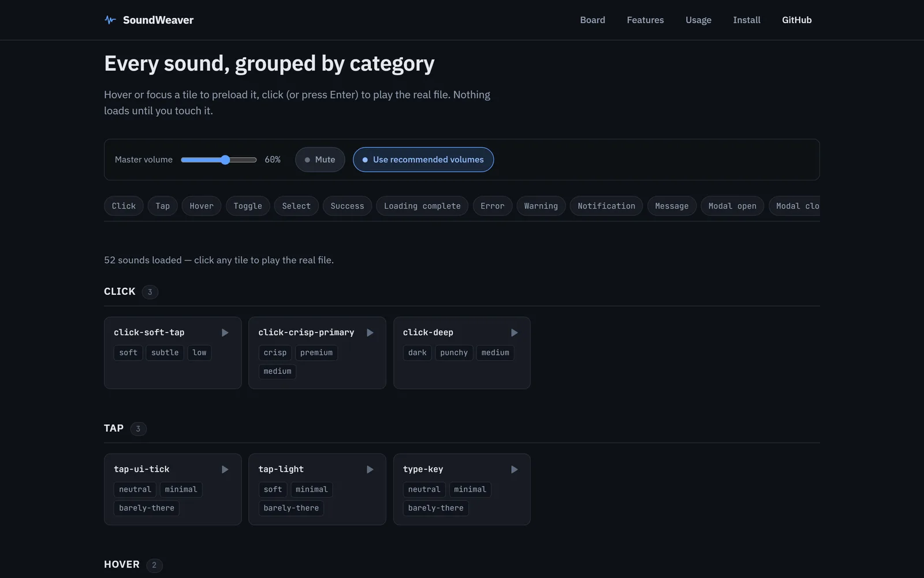This screenshot has width=924, height=578.
Task: Play the click-crisp-primary sound
Action: pyautogui.click(x=370, y=333)
